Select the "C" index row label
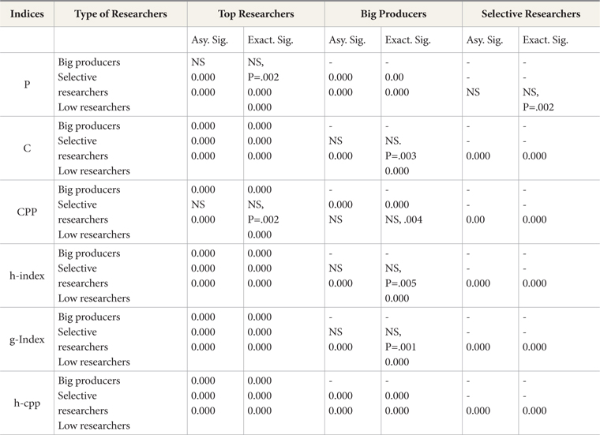Image resolution: width=600 pixels, height=435 pixels. coord(27,148)
